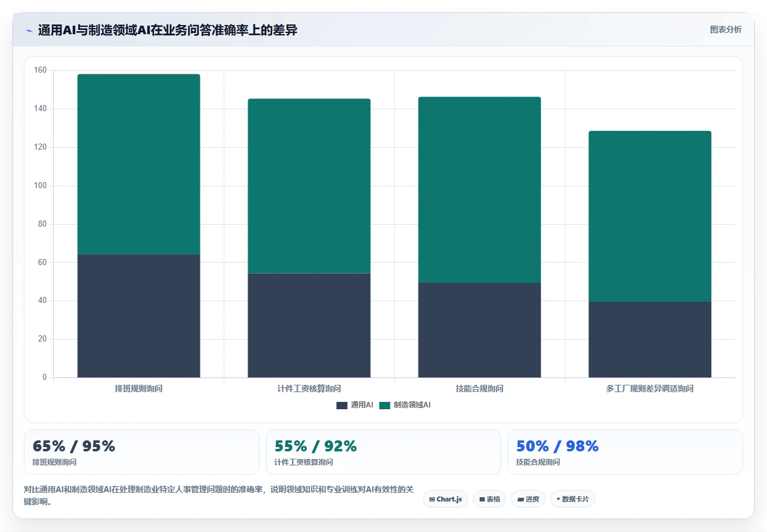Click the green 制造领域AI bar for 技能合规询问
The width and height of the screenshot is (767, 532).
click(480, 190)
